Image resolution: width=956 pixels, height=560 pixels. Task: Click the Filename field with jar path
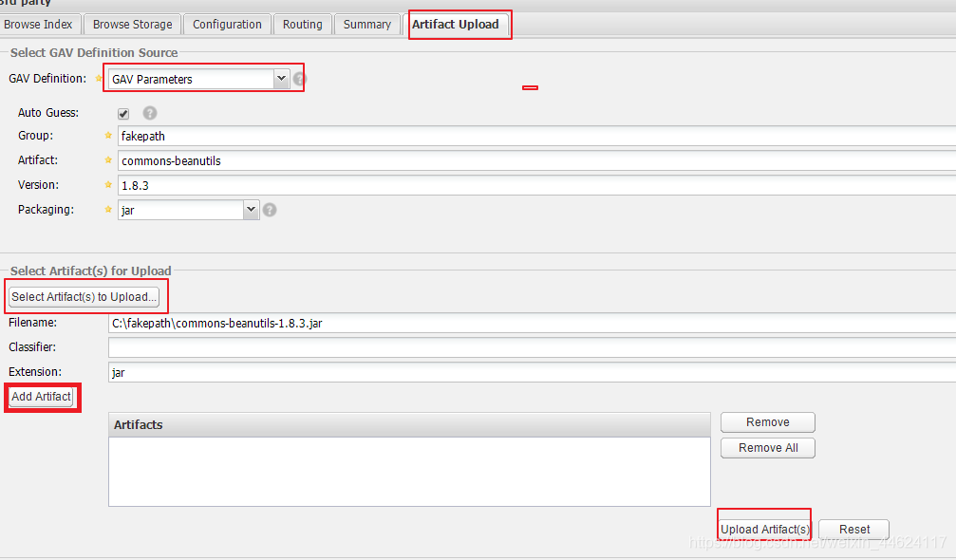point(532,323)
